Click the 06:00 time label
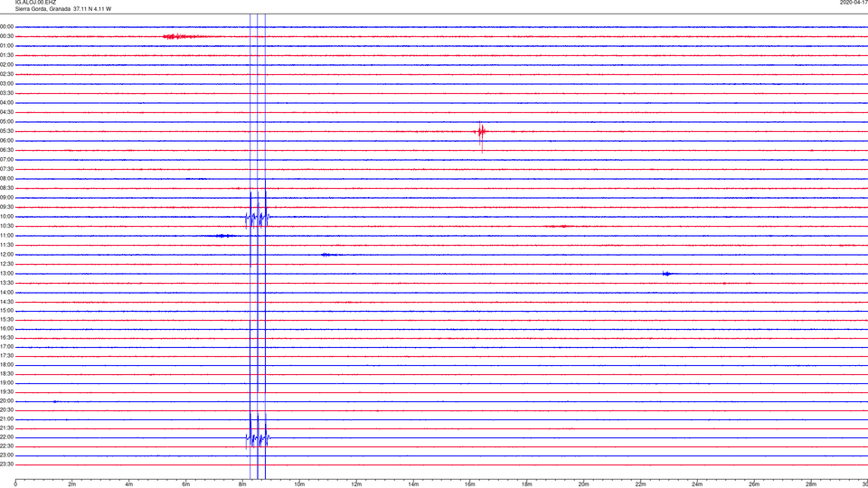 pos(6,140)
